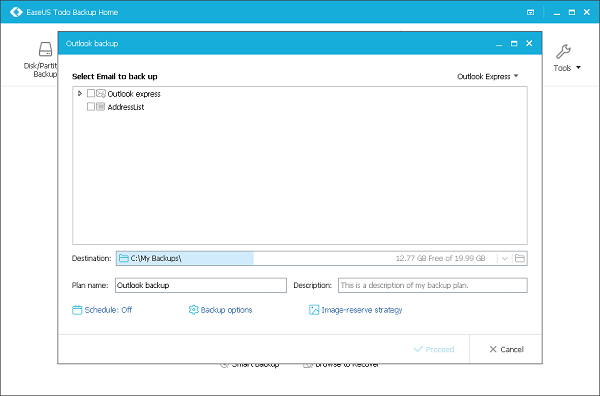This screenshot has width=600, height=396.
Task: Minimize the Outlook backup dialog
Action: point(499,45)
